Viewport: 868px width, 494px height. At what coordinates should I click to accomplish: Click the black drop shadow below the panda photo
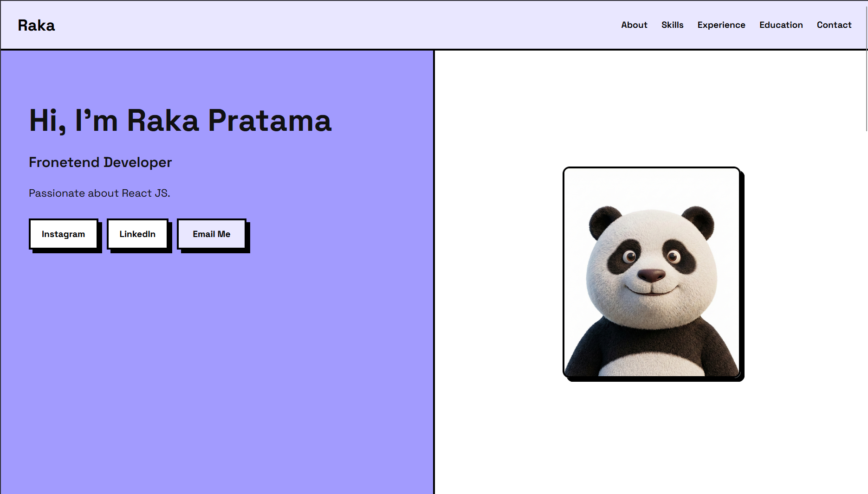tap(654, 379)
